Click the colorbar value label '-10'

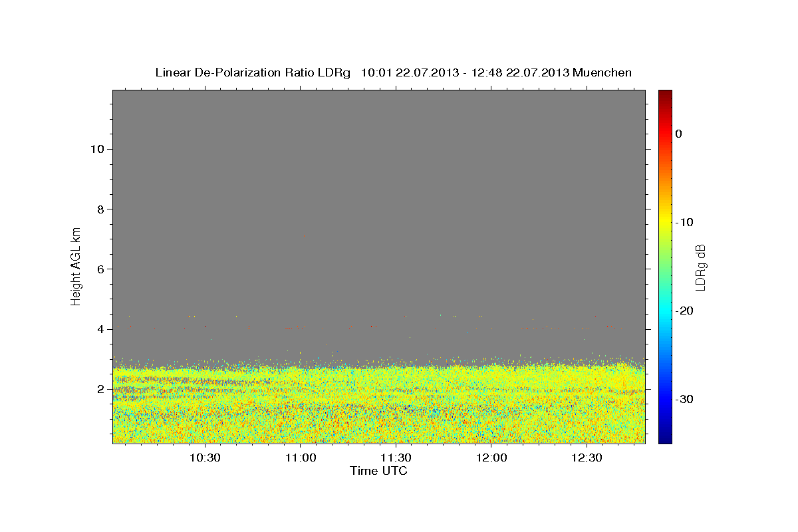(685, 222)
